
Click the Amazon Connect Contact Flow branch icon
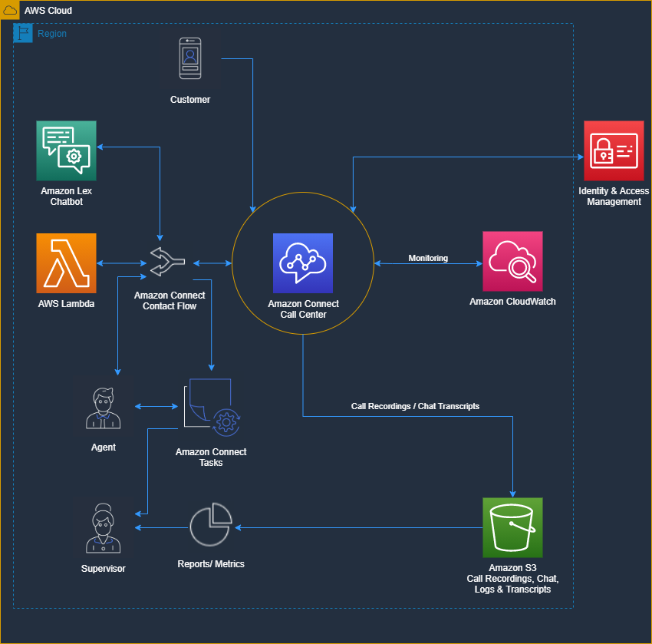pos(168,262)
